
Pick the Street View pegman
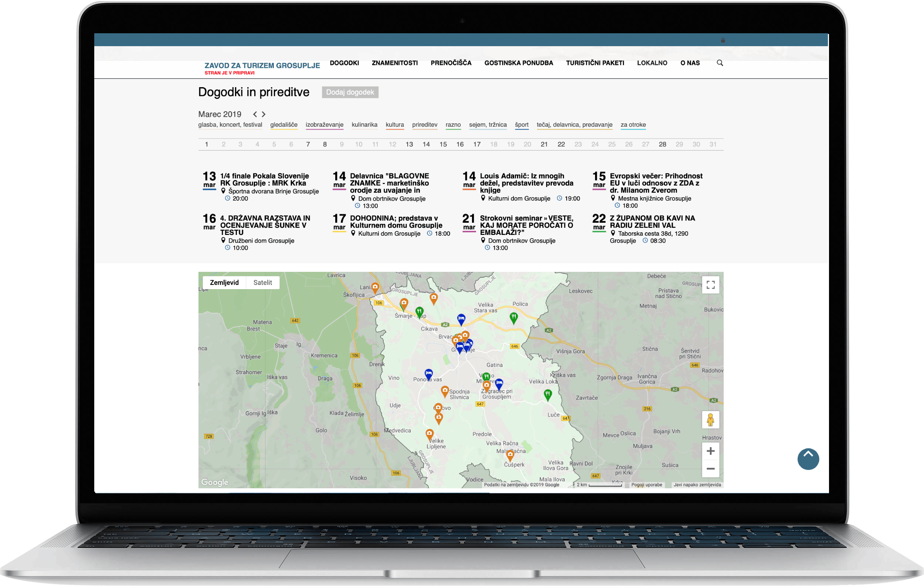[x=710, y=420]
